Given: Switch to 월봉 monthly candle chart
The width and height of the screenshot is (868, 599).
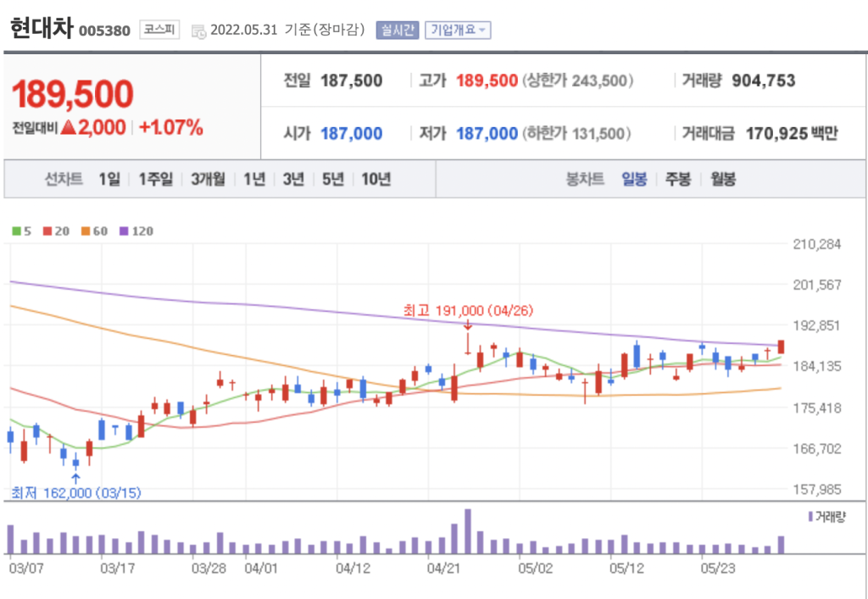Looking at the screenshot, I should click(723, 179).
